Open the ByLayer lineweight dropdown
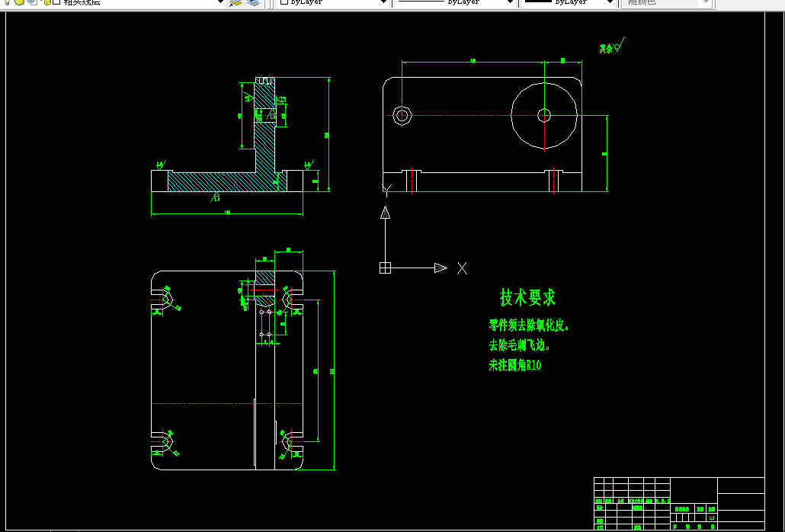The image size is (785, 532). pos(569,2)
